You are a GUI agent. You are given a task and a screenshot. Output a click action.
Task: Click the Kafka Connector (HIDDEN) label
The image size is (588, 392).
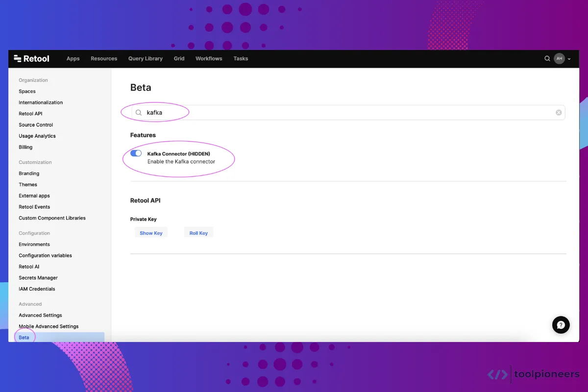click(x=178, y=154)
